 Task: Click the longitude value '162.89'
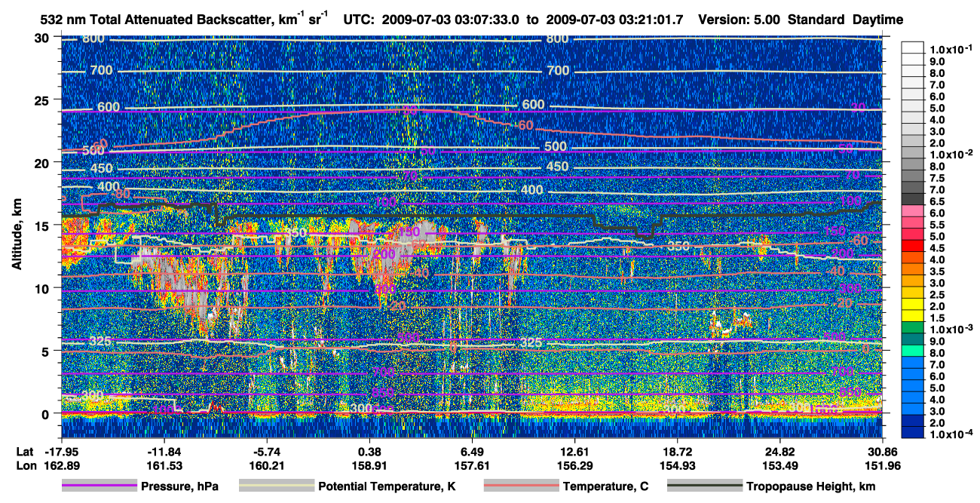[60, 466]
